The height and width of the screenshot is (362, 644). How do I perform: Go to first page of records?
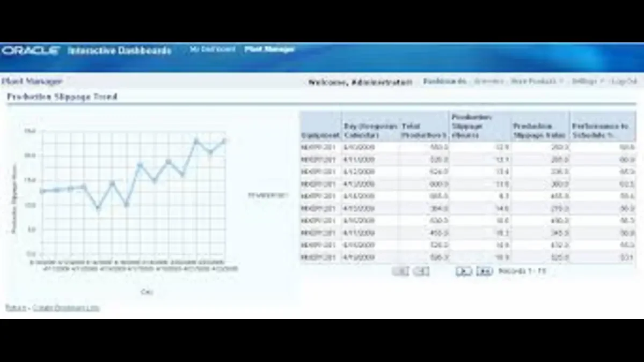point(400,271)
